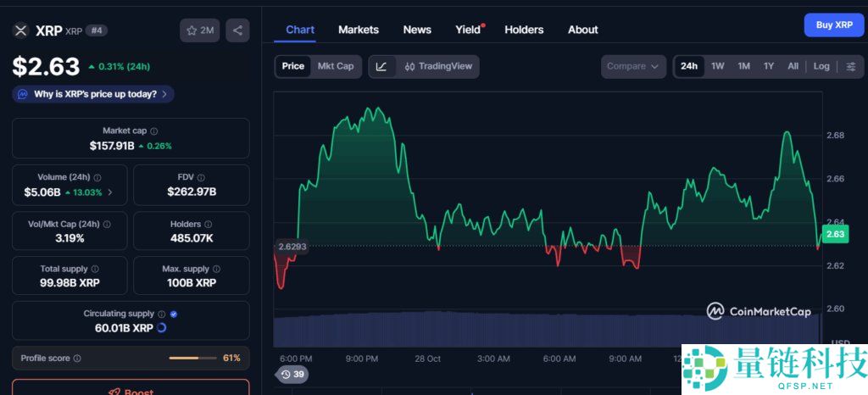Click the 60.01B XRP circulating supply
The image size is (868, 395).
[x=124, y=328]
